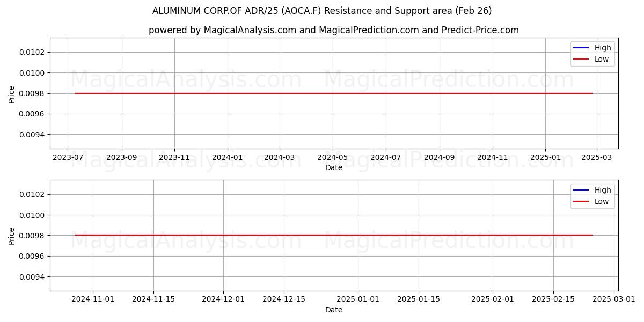Click the 2025-03 tick label on top chart

(x=597, y=158)
